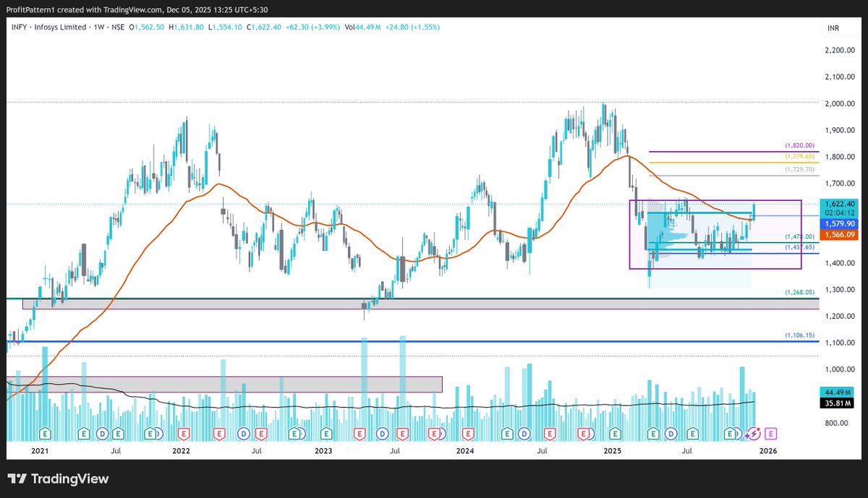This screenshot has width=868, height=498.
Task: Open the INR currency selector
Action: pyautogui.click(x=833, y=27)
